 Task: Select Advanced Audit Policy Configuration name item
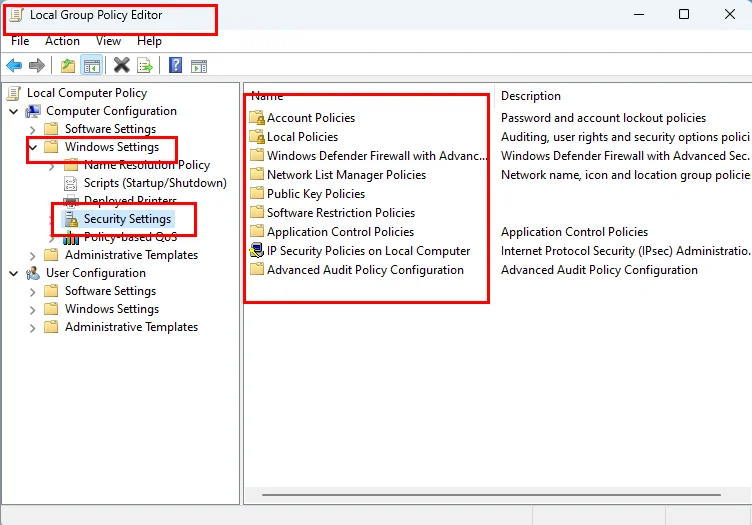365,270
